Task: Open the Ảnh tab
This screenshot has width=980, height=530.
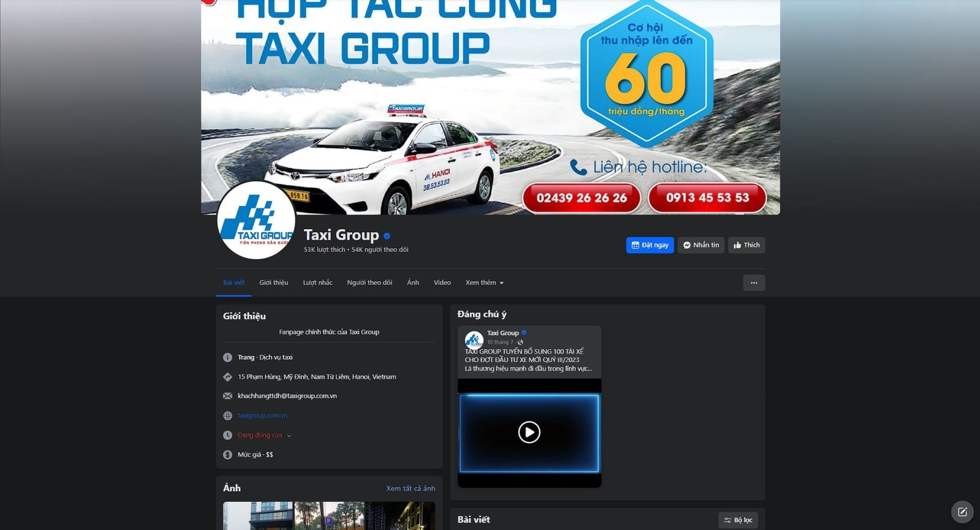Action: point(413,282)
